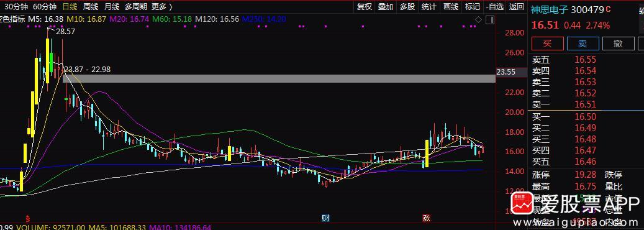Click the red 买 buy button
The width and height of the screenshot is (644, 230).
tap(547, 43)
